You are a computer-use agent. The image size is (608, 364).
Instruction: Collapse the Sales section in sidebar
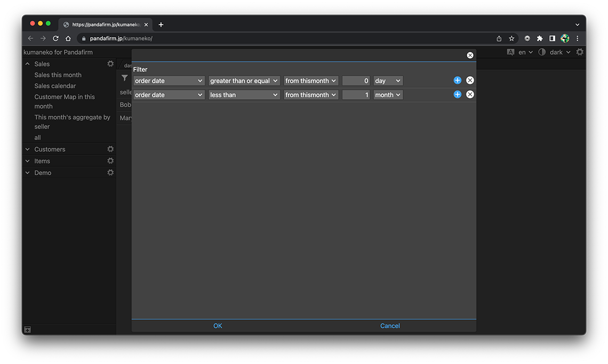coord(28,64)
